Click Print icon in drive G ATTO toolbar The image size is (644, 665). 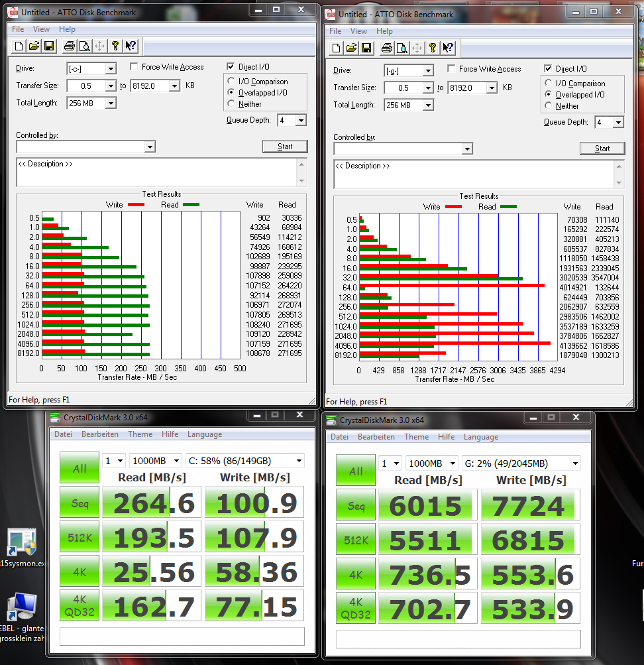pos(386,48)
